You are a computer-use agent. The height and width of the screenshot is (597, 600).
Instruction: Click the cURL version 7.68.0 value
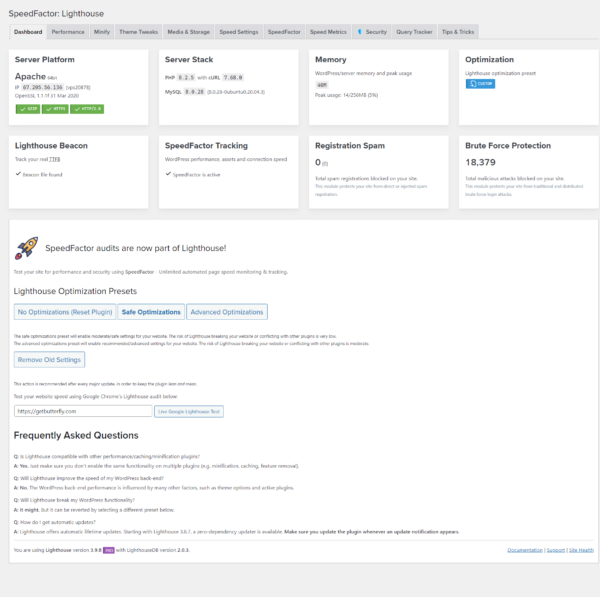pyautogui.click(x=233, y=78)
